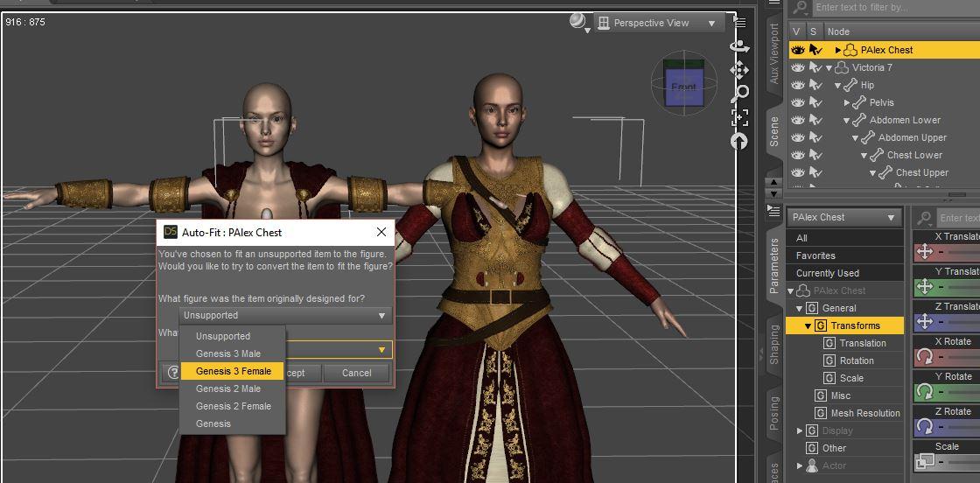The height and width of the screenshot is (483, 980).
Task: Toggle visibility eye for Hip
Action: [797, 85]
